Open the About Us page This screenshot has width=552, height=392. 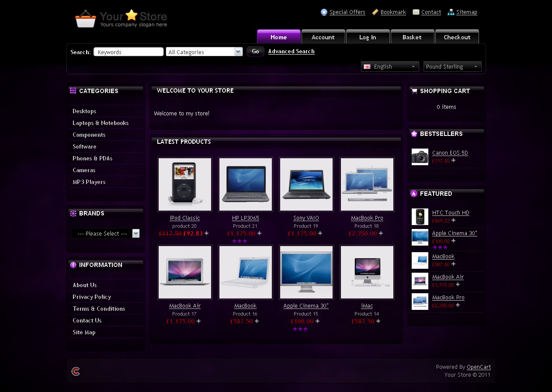click(x=85, y=285)
